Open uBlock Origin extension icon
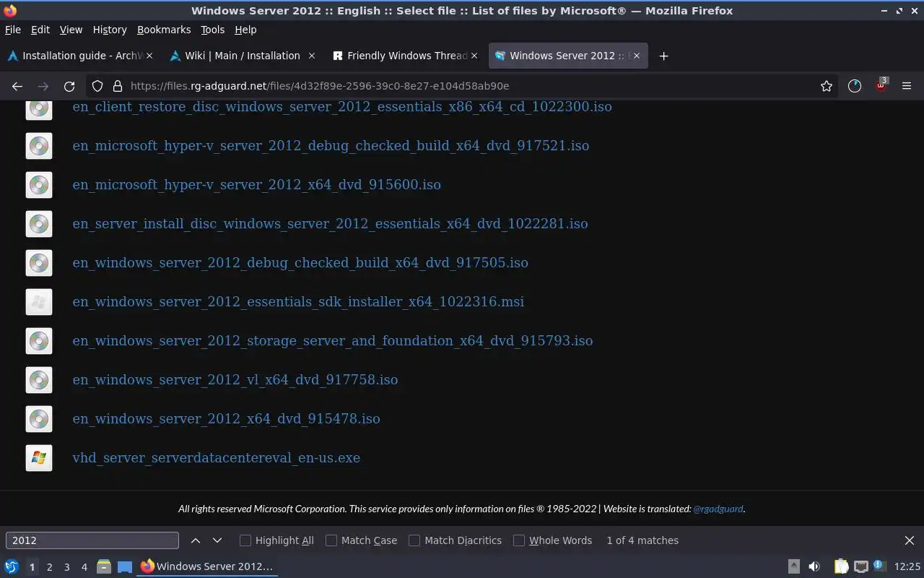Image resolution: width=924 pixels, height=578 pixels. tap(881, 86)
